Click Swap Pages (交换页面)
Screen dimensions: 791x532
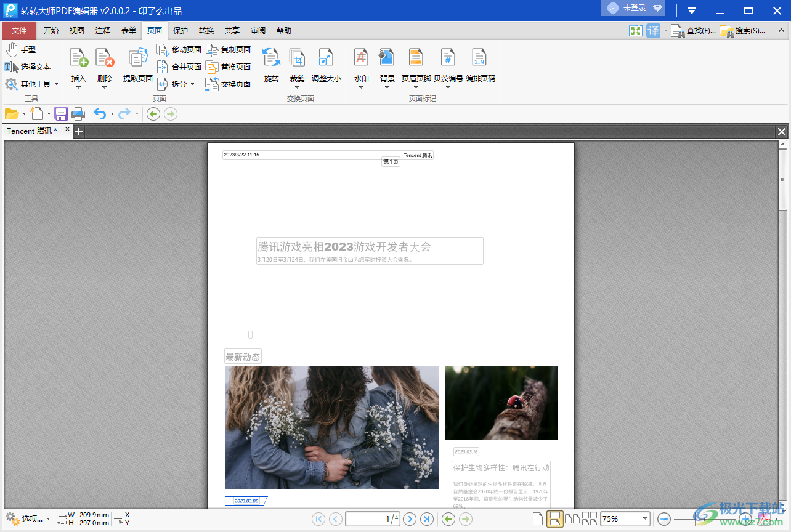229,84
